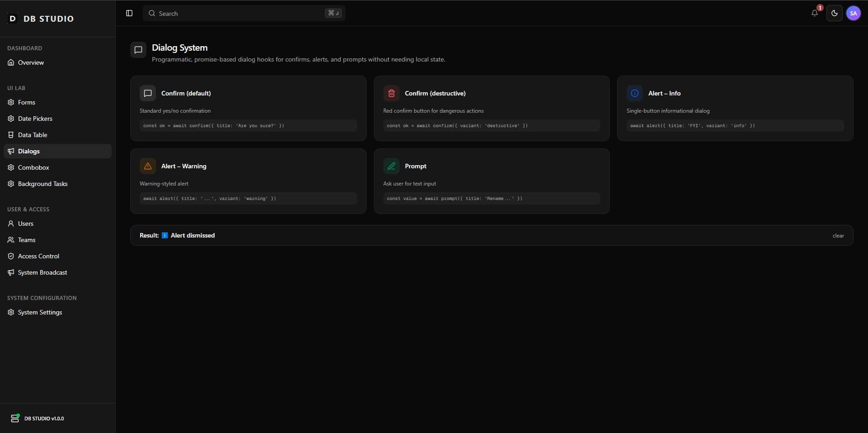Viewport: 868px width, 433px height.
Task: Click the chat icon on Confirm (default)
Action: [147, 93]
